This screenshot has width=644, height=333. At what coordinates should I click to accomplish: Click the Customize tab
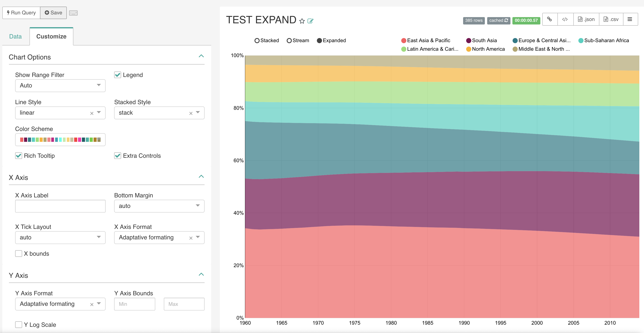[51, 36]
